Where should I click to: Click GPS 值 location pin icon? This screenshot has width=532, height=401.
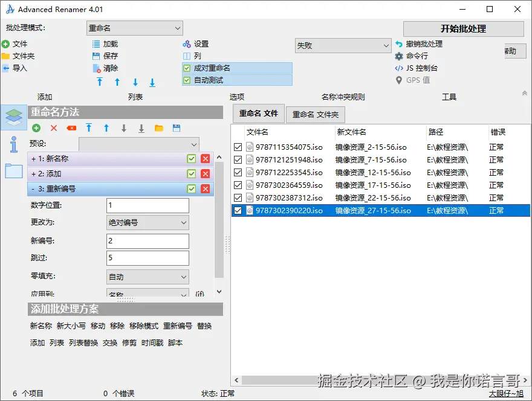[399, 80]
